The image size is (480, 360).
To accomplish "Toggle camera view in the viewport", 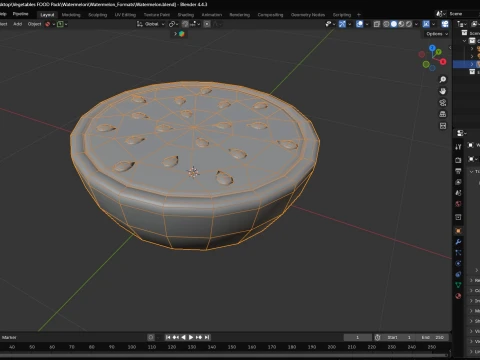I will click(443, 103).
